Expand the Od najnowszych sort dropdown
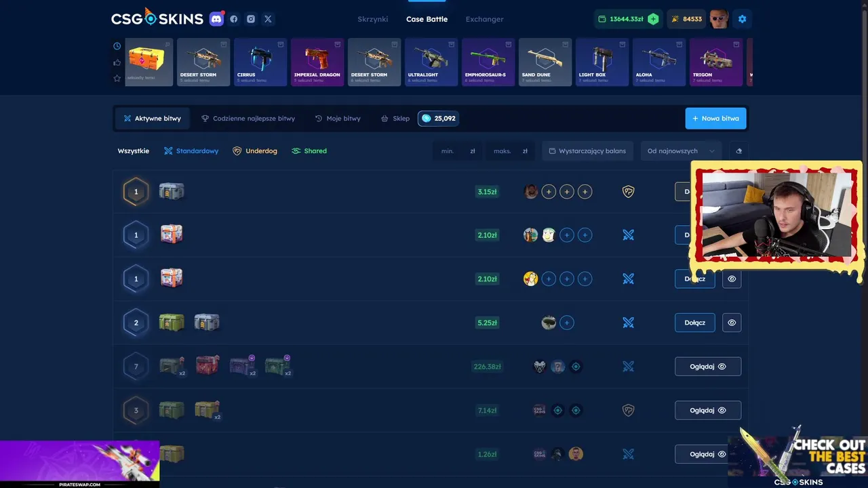This screenshot has width=868, height=488. [681, 151]
